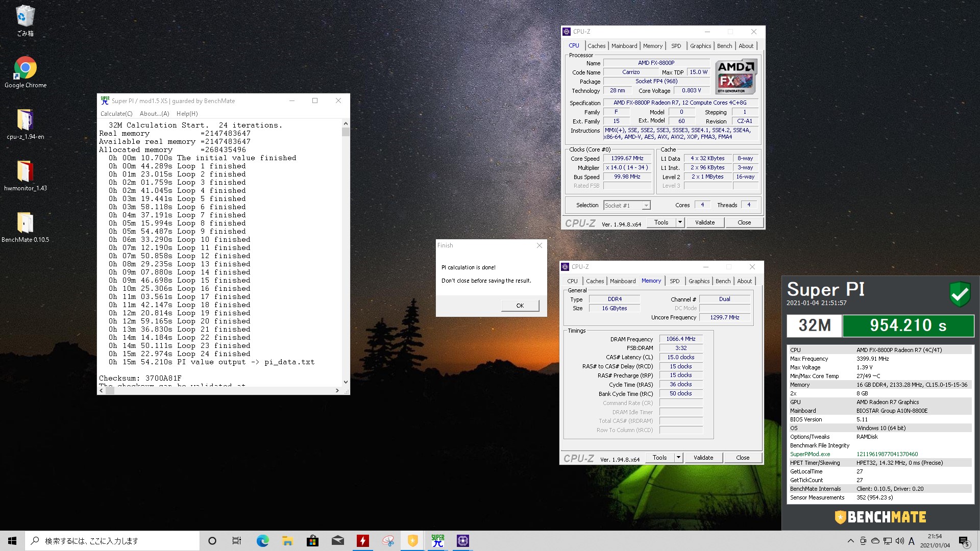The width and height of the screenshot is (980, 551).
Task: Click the 954.210 s result bar
Action: pyautogui.click(x=908, y=325)
